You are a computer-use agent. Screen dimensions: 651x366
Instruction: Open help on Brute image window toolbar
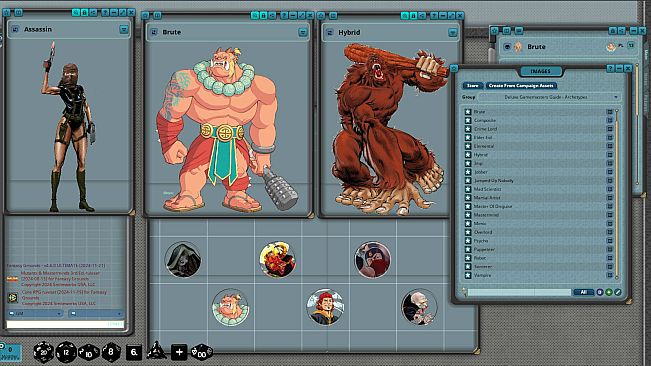pos(284,16)
